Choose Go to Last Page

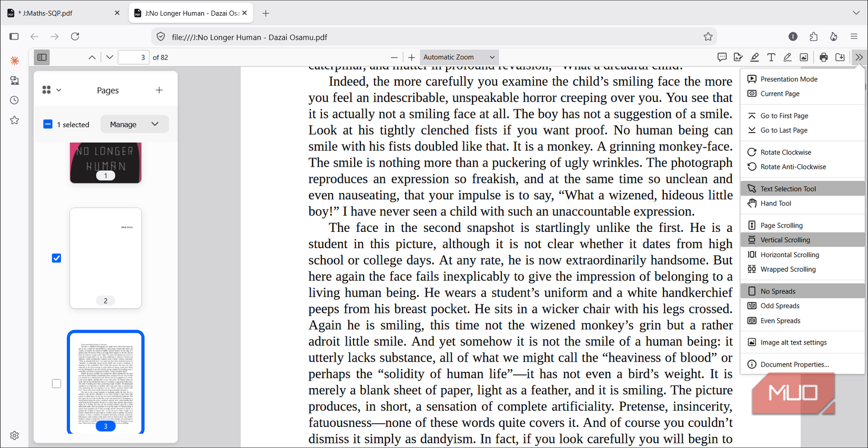[803, 130]
